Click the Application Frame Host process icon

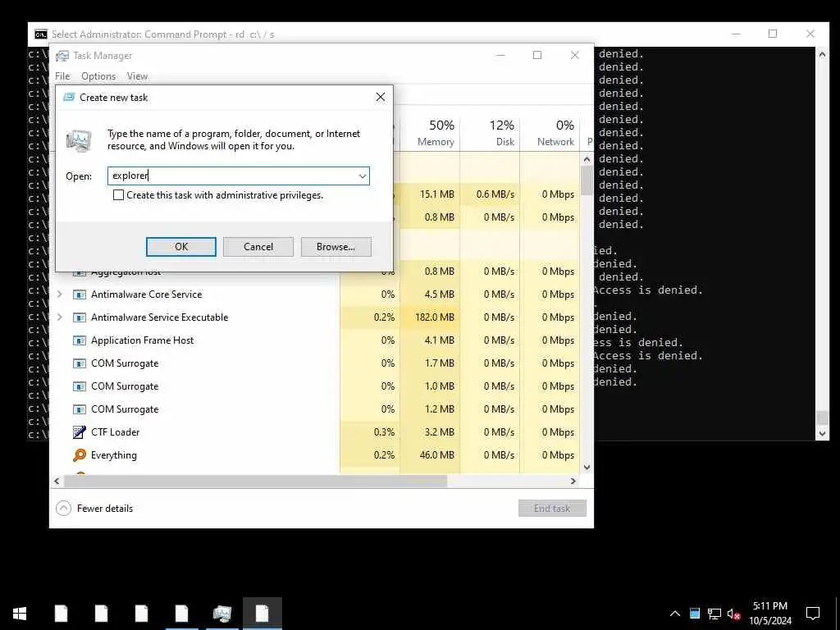[80, 340]
